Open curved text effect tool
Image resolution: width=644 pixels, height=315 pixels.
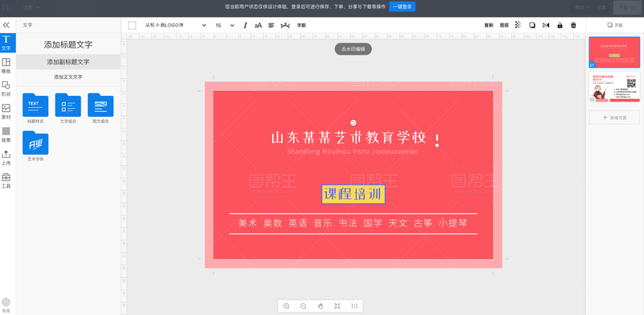pos(285,25)
